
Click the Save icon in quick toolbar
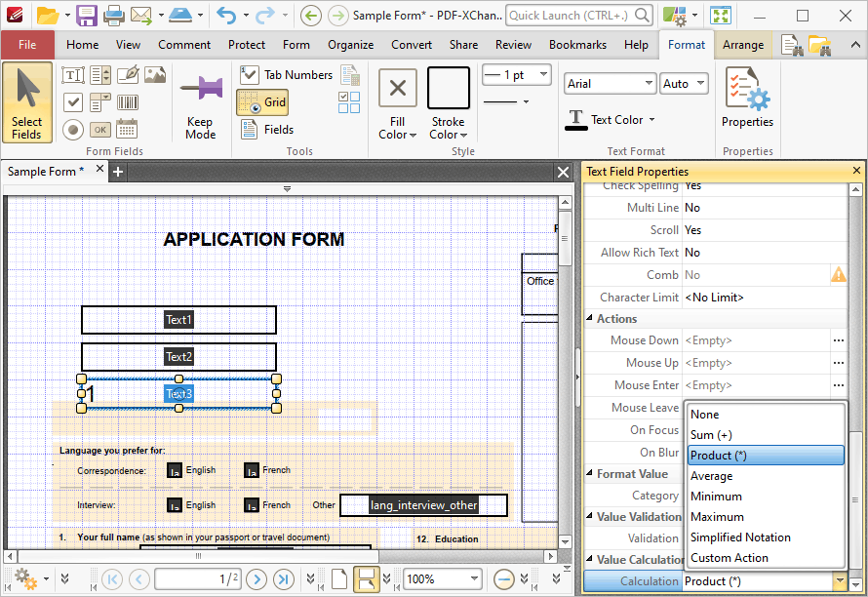pyautogui.click(x=87, y=16)
